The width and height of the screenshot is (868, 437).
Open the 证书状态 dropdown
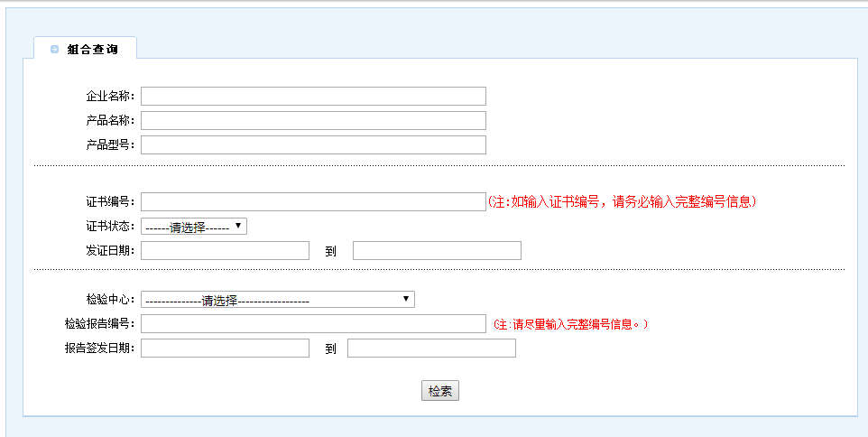tap(194, 227)
